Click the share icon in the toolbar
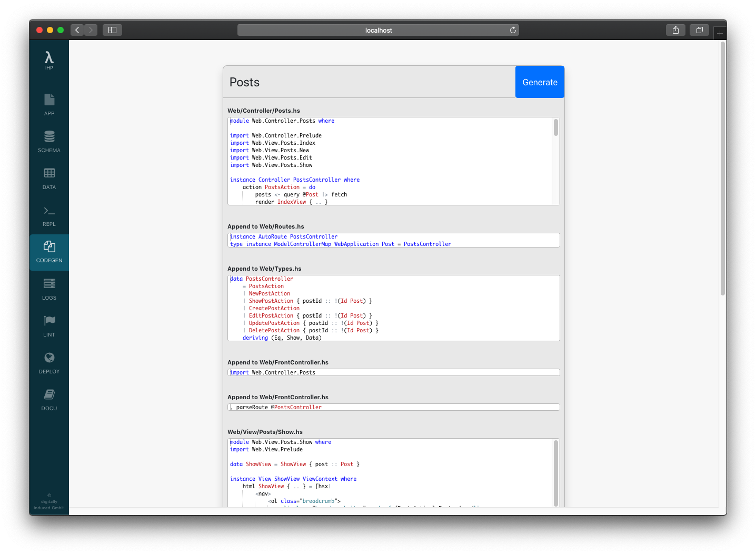 675,30
